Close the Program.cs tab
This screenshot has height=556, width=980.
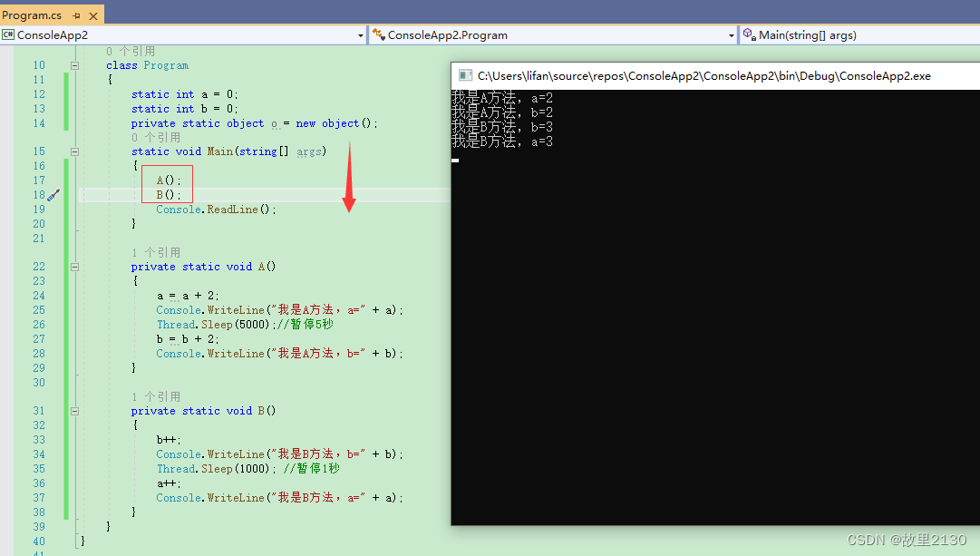[x=92, y=15]
